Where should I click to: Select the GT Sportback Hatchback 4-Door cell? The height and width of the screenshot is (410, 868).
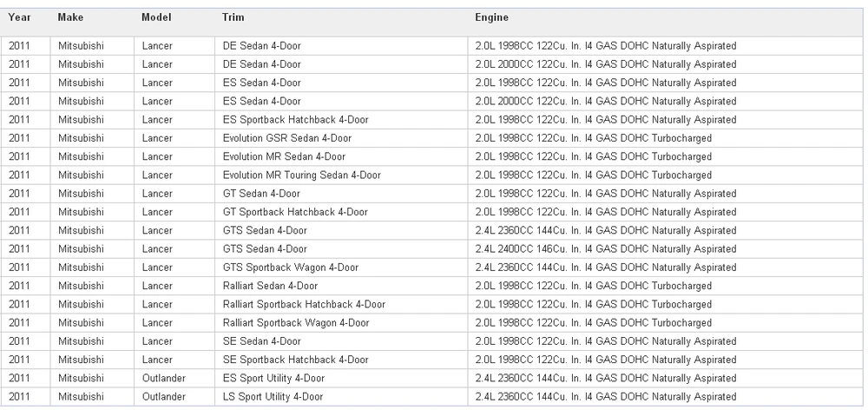341,212
